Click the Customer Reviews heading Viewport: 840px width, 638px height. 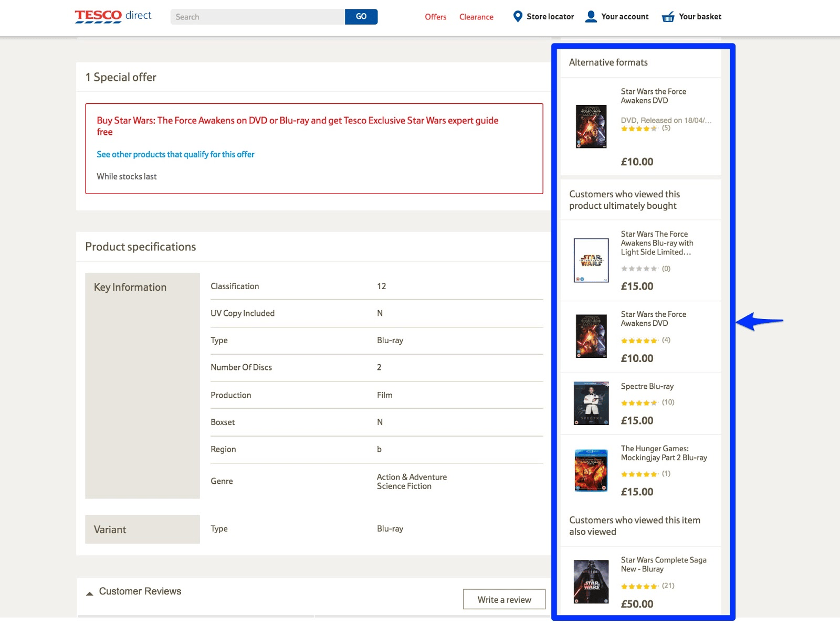pos(140,591)
